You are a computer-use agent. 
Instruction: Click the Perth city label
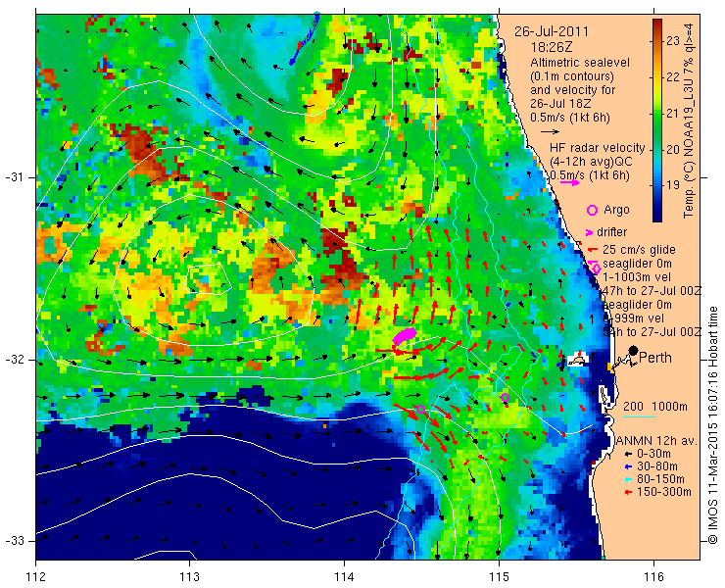pos(655,358)
